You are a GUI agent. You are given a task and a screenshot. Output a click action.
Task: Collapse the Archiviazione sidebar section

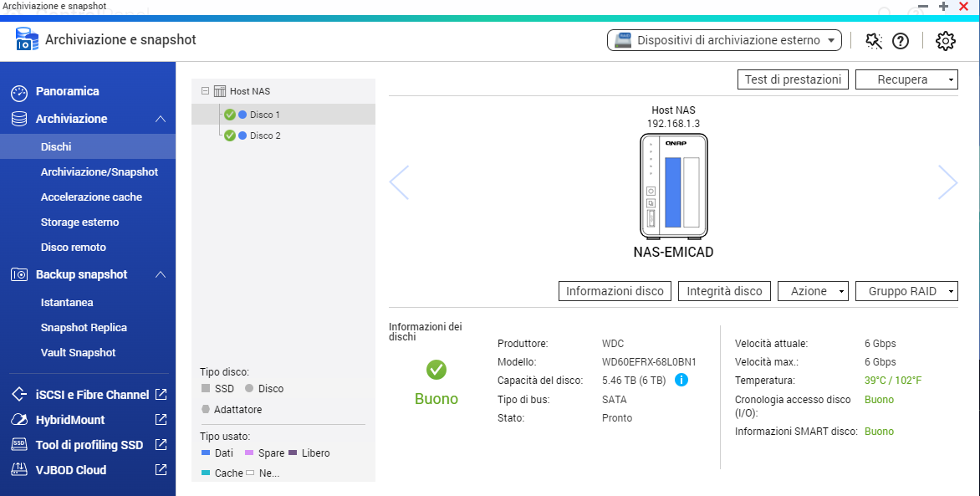pos(161,119)
